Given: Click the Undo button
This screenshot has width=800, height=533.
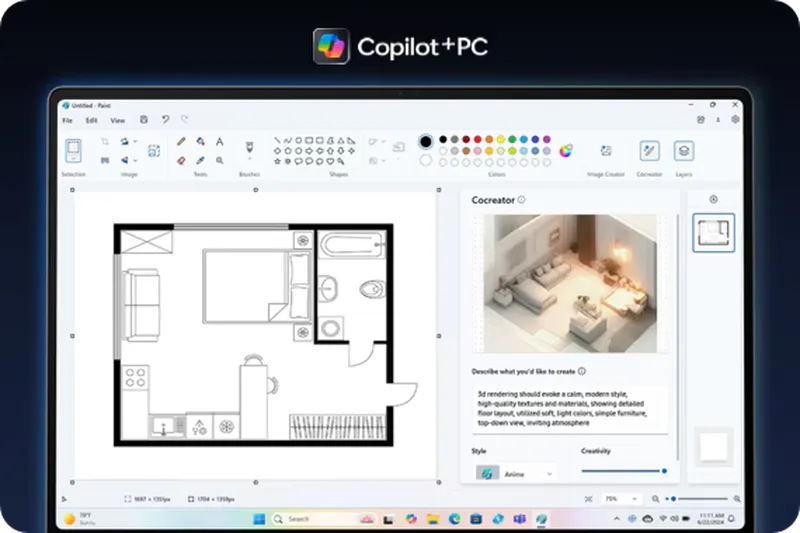Looking at the screenshot, I should point(166,119).
